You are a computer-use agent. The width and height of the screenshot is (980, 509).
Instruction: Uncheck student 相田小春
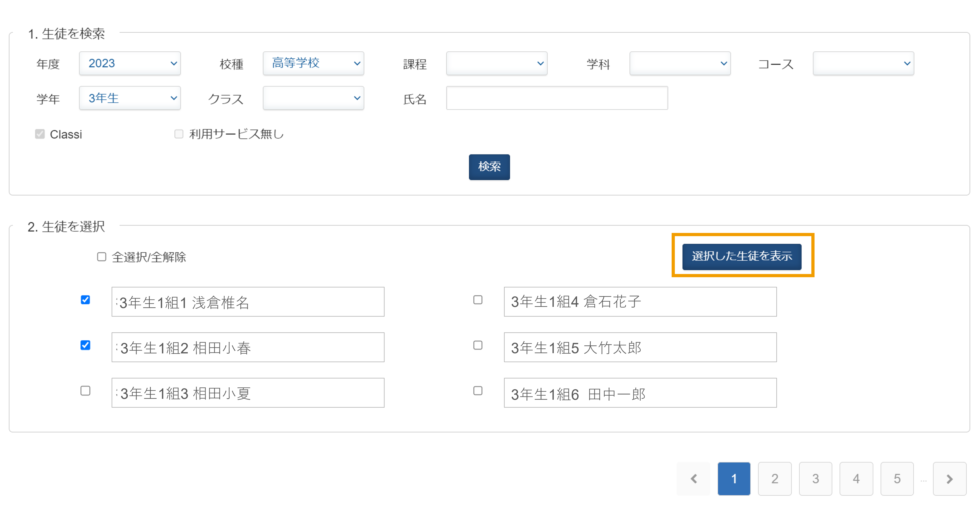coord(85,345)
